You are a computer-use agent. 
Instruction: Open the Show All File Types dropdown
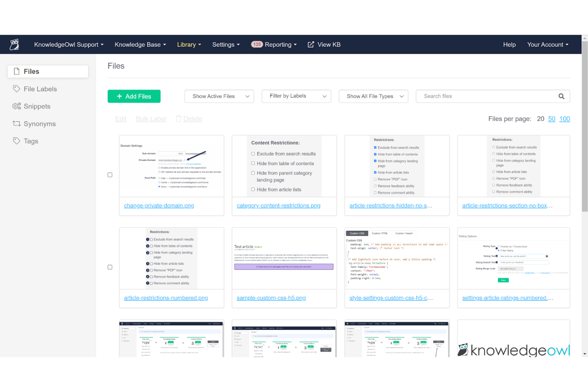pos(373,96)
